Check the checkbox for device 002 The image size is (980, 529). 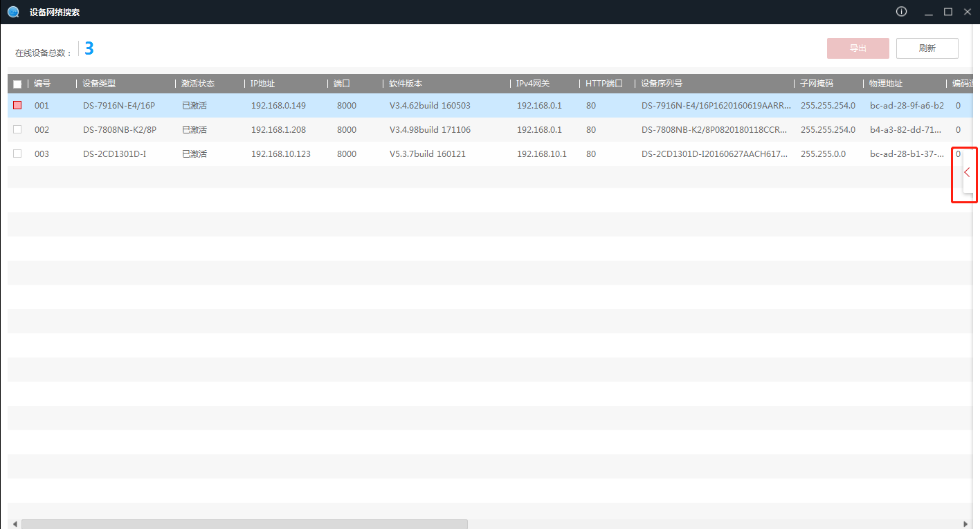(17, 129)
